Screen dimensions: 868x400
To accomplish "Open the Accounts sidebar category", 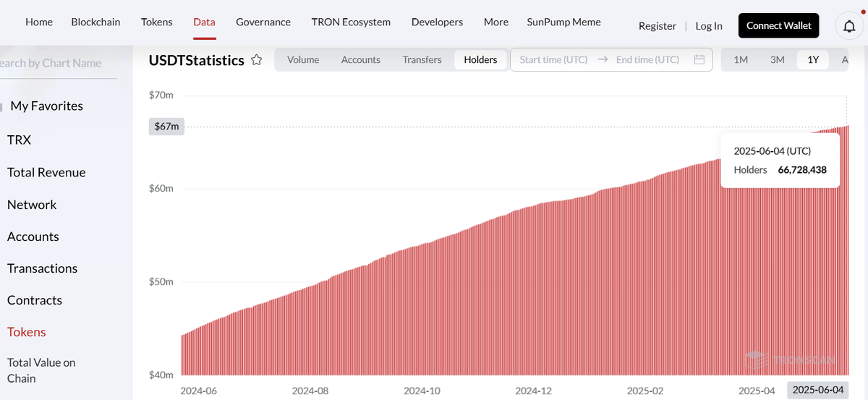I will pos(33,237).
